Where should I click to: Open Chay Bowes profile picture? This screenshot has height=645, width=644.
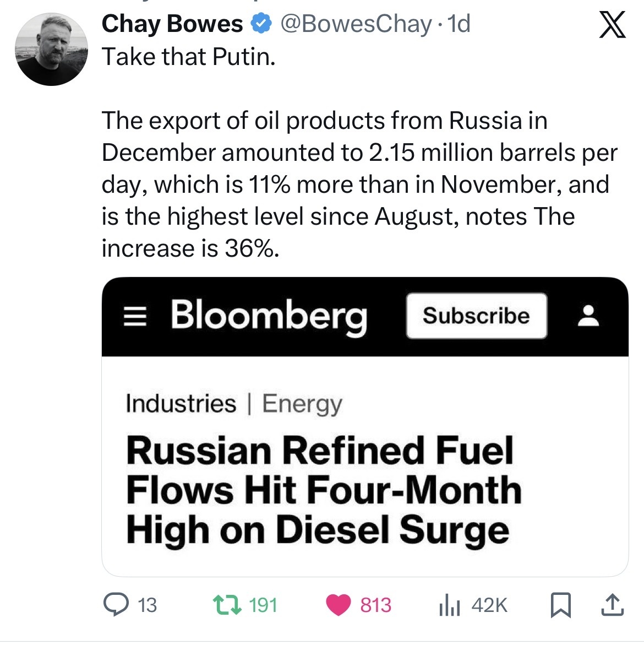click(x=51, y=50)
